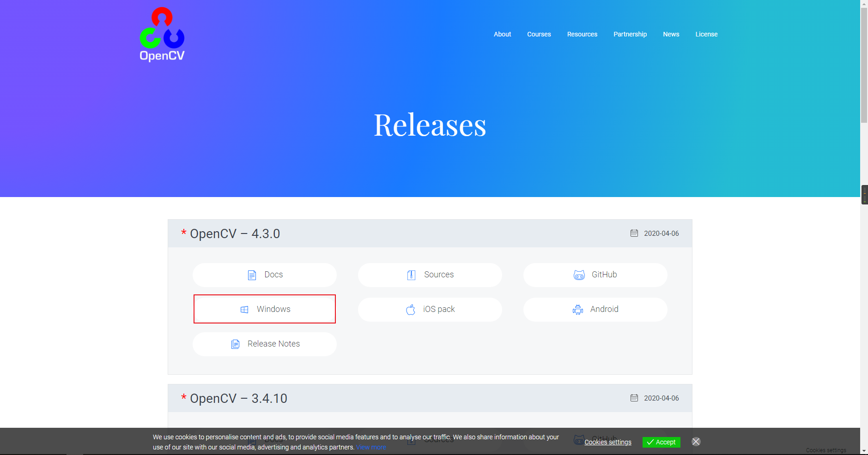Click the scrollbar up arrow
The width and height of the screenshot is (868, 455).
point(864,3)
